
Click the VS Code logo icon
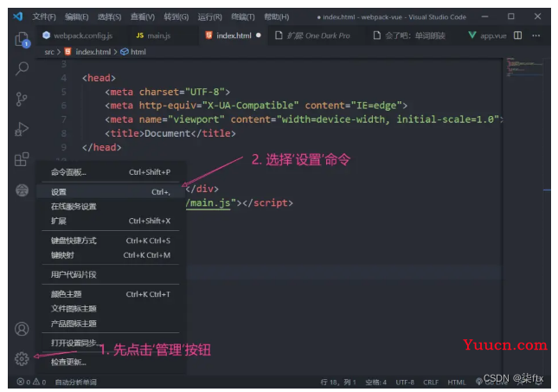(x=18, y=16)
